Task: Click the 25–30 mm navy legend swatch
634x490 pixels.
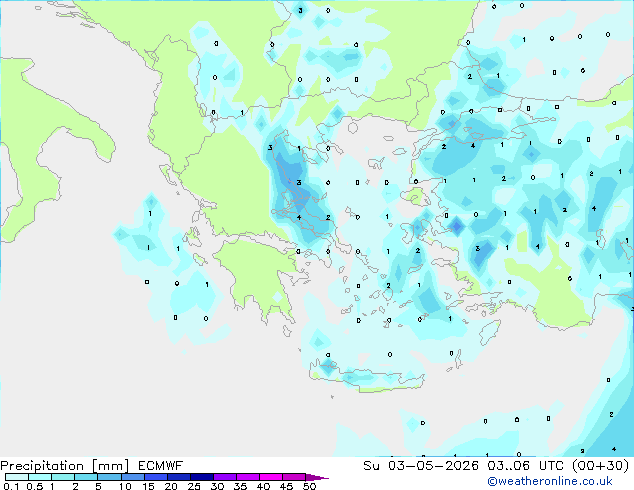Action: pyautogui.click(x=202, y=477)
